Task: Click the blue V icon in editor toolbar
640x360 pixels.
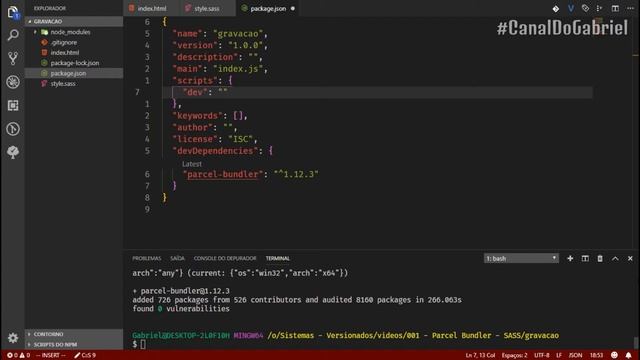Action: [571, 8]
